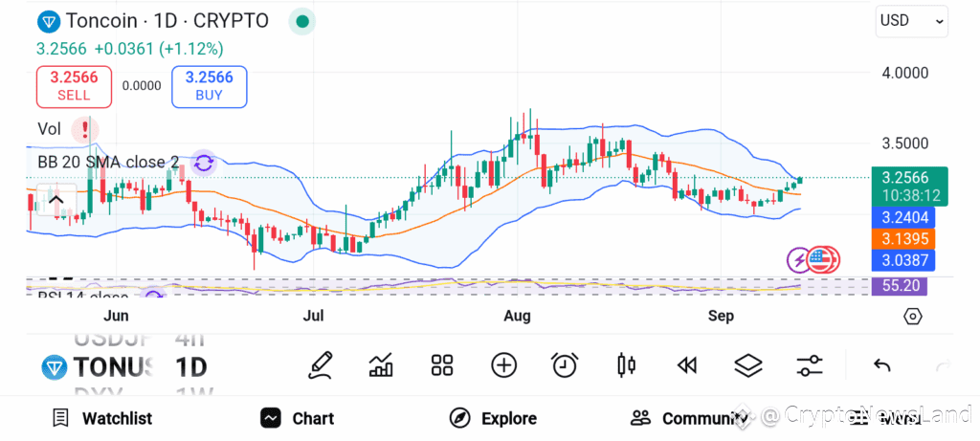Toggle the green market status dot
Image resolution: width=980 pixels, height=441 pixels.
(x=302, y=22)
